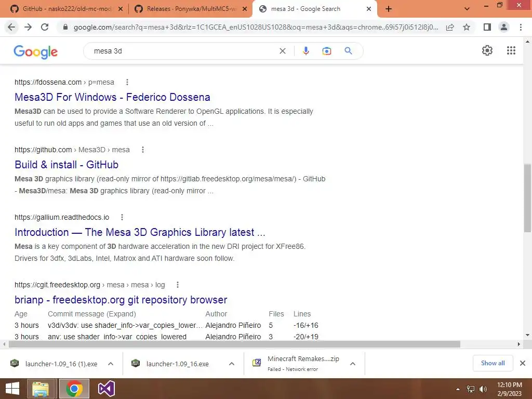
Task: Open the Chrome three-dot menu
Action: coord(521,27)
